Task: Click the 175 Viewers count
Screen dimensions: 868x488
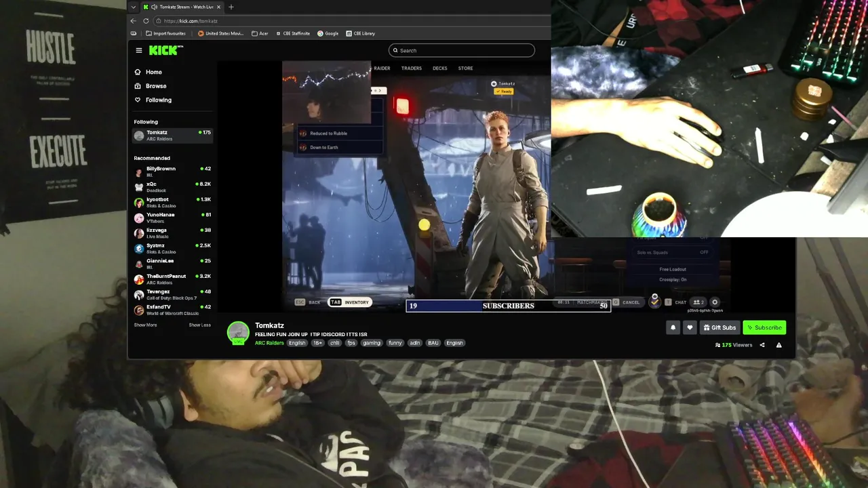Action: (x=734, y=345)
